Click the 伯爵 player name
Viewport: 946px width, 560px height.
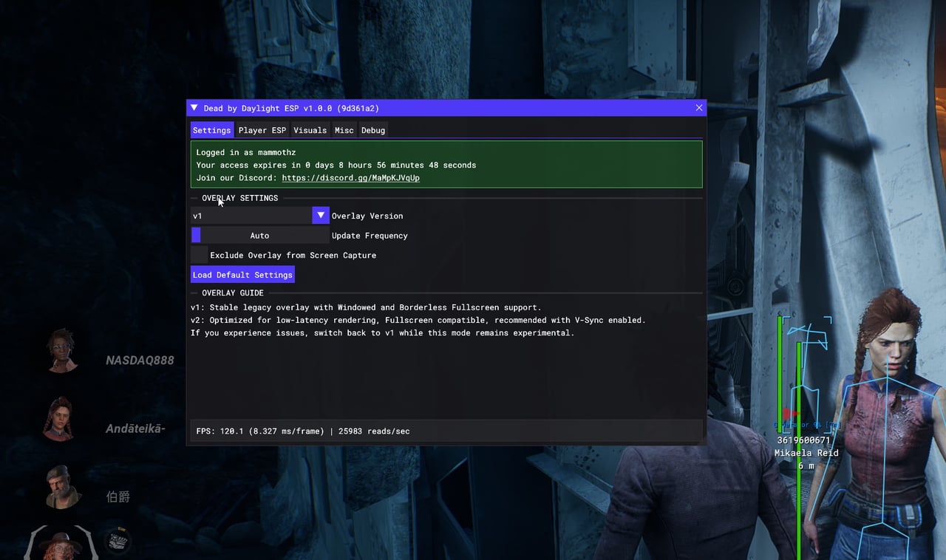(x=118, y=496)
